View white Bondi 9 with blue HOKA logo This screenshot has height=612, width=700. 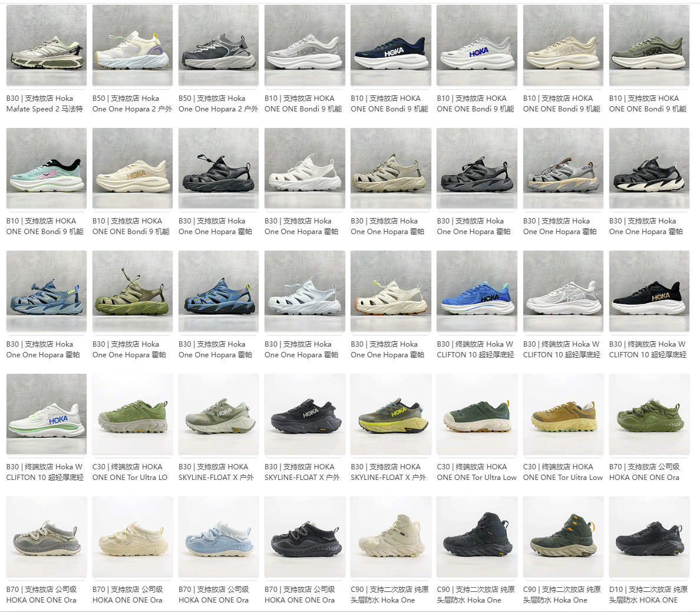tap(477, 45)
